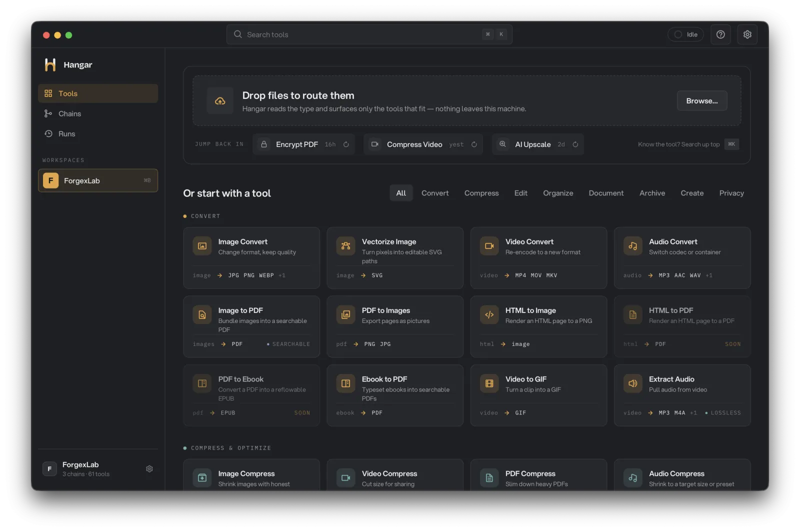Click the Hangar logo icon
This screenshot has width=800, height=532.
coord(50,64)
